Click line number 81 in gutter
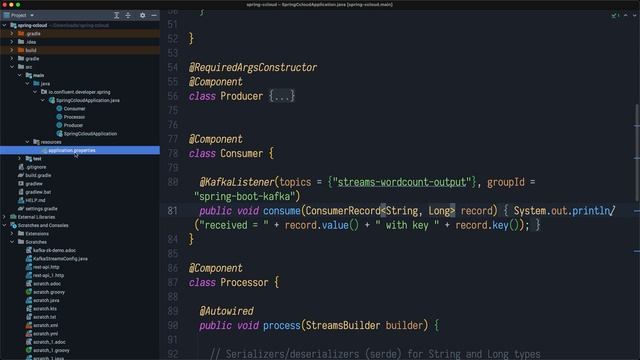 coord(173,211)
